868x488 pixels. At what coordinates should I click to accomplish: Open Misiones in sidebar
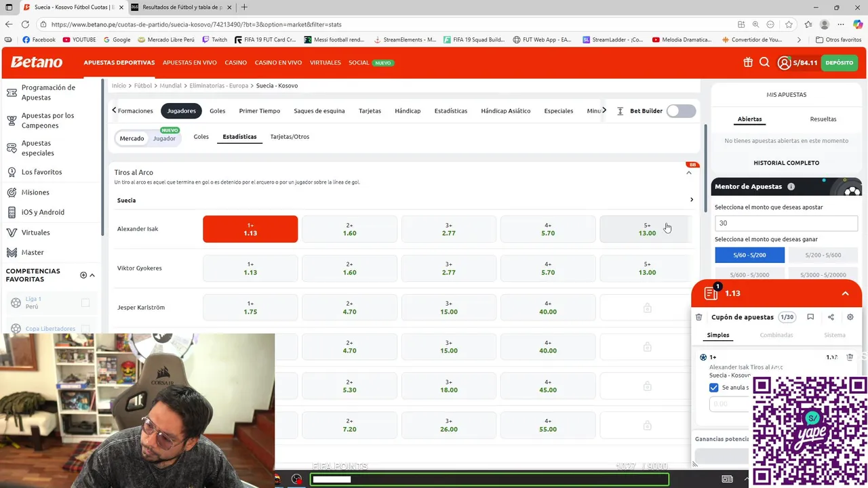(x=35, y=192)
